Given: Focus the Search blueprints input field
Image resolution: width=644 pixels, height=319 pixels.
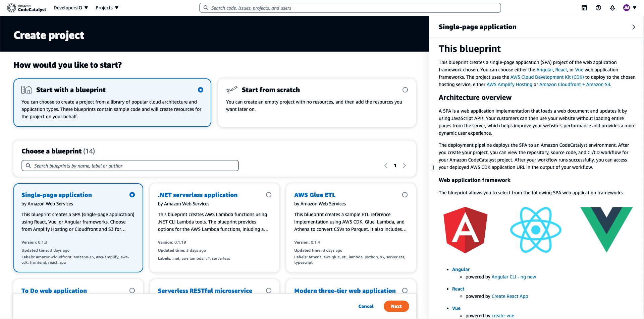Looking at the screenshot, I should (130, 166).
